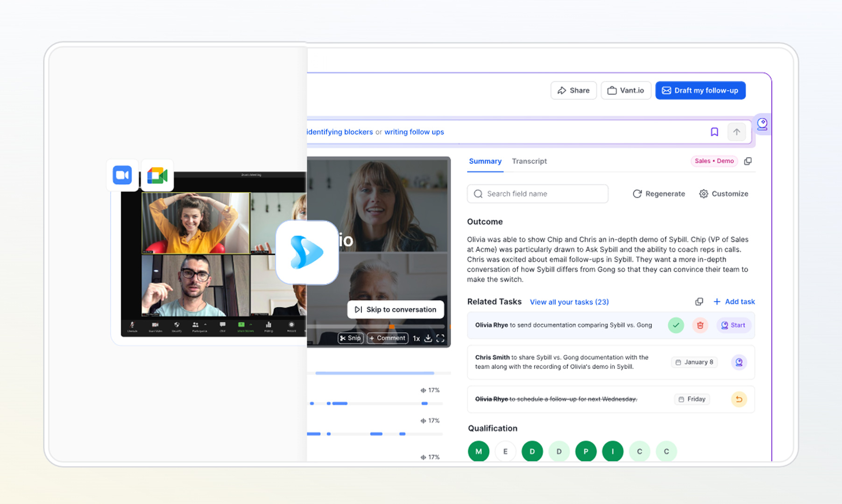Select the P qualification badge

pos(586,451)
